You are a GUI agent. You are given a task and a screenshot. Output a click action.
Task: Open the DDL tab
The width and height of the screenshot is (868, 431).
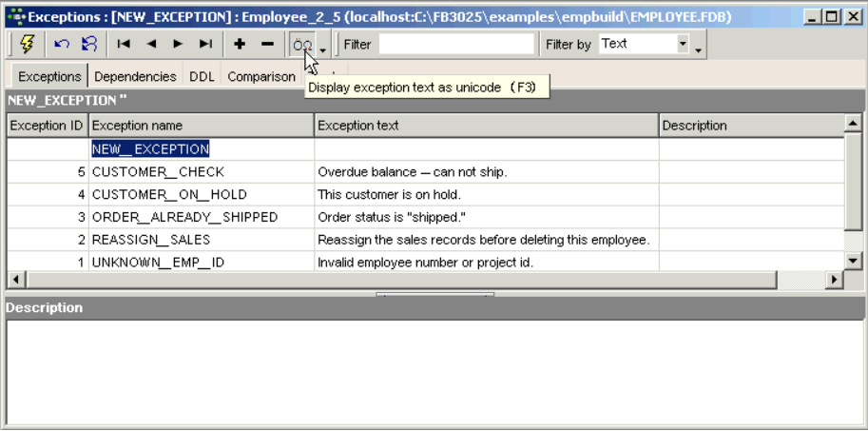point(202,76)
